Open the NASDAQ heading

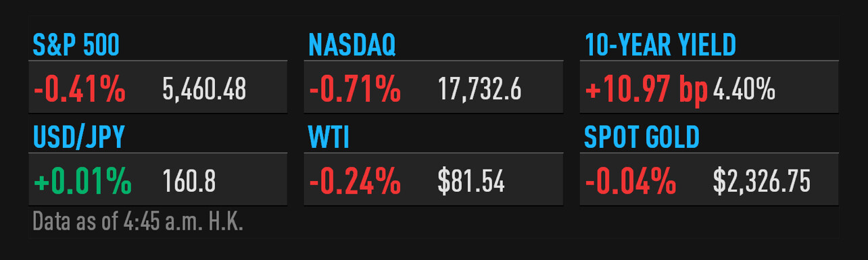pos(352,46)
